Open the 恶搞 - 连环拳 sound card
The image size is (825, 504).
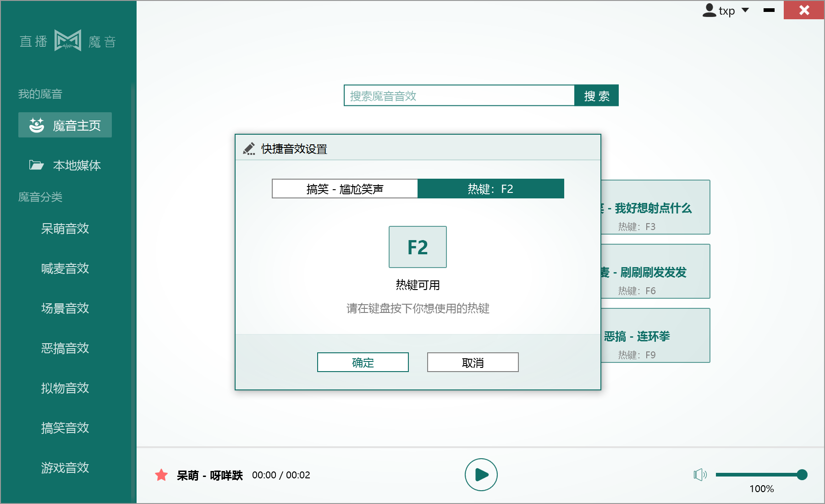[x=655, y=335]
